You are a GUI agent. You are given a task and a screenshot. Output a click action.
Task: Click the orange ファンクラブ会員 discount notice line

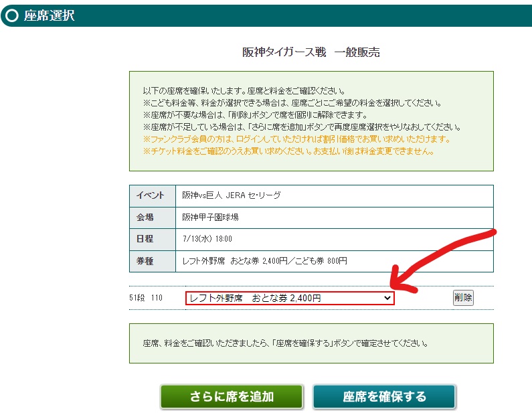[297, 139]
